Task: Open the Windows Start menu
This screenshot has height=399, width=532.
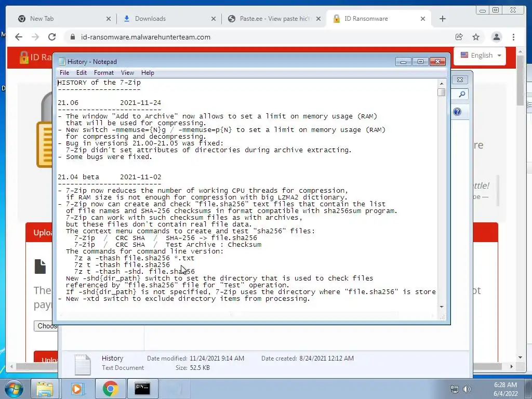Action: [14, 389]
